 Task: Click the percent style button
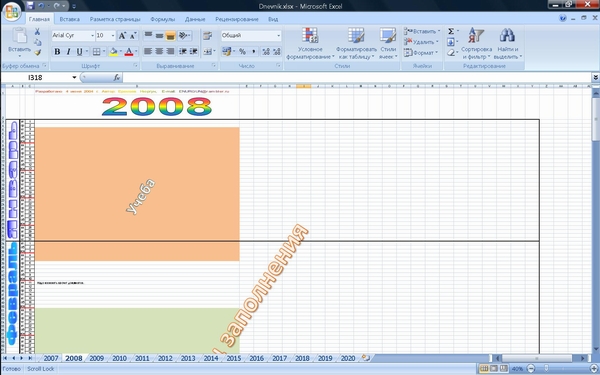242,52
